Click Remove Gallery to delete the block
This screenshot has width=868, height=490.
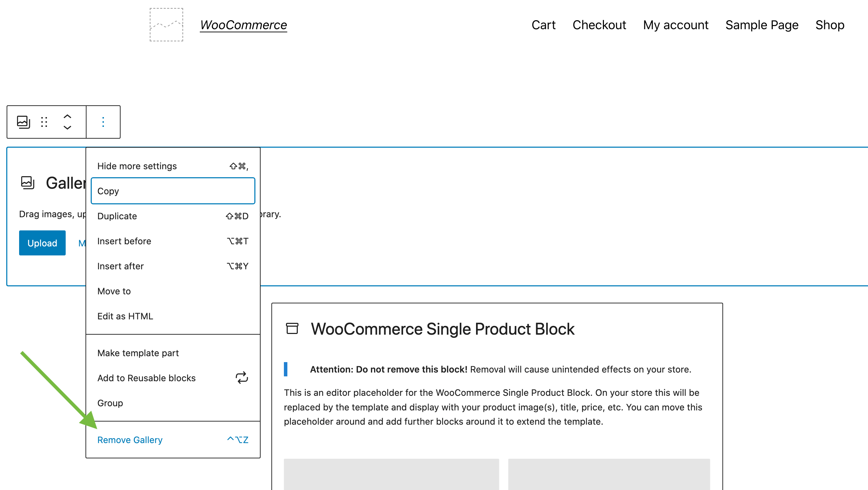click(130, 439)
